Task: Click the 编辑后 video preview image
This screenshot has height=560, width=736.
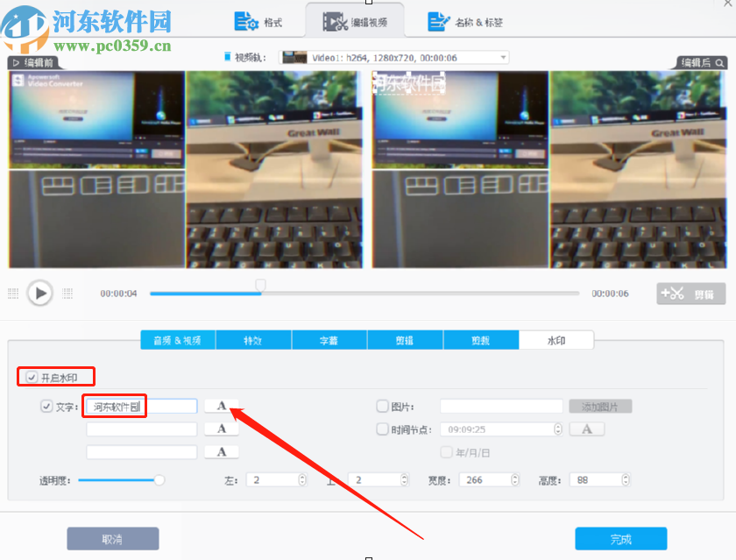Action: pyautogui.click(x=549, y=169)
